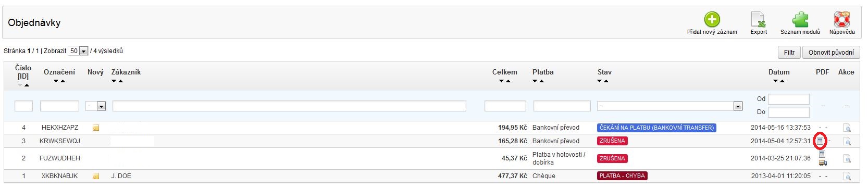
Task: Open the Nápověda lifebuoy help icon
Action: 842,20
